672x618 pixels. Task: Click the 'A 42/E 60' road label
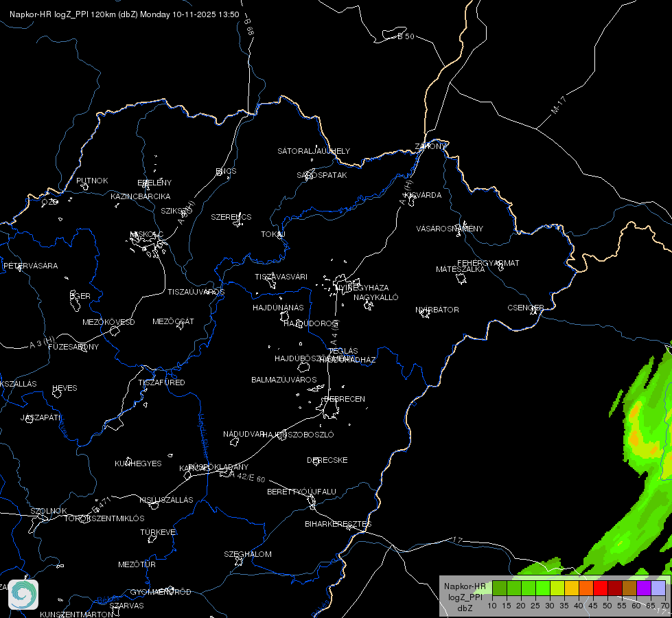pyautogui.click(x=248, y=477)
